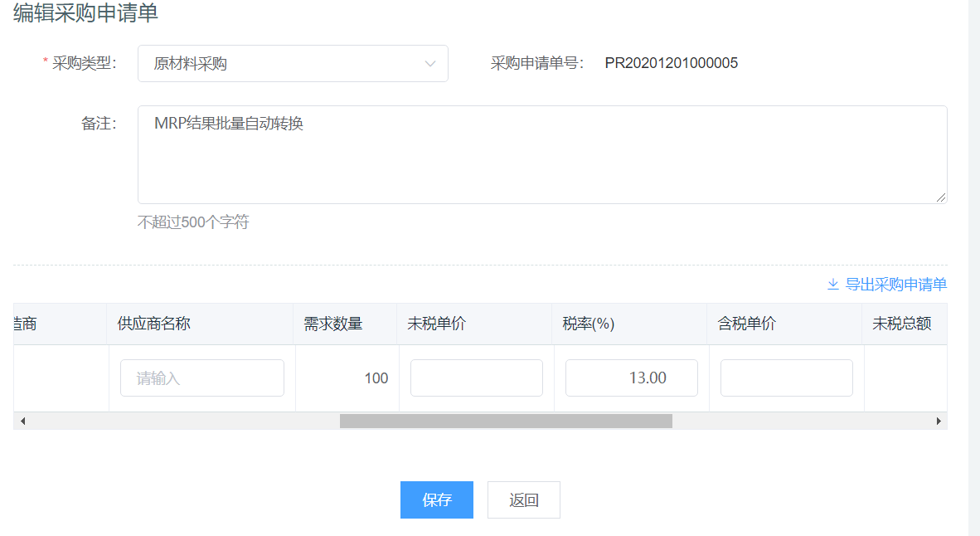Click the 税率(%) column header
The width and height of the screenshot is (980, 536).
pyautogui.click(x=589, y=324)
